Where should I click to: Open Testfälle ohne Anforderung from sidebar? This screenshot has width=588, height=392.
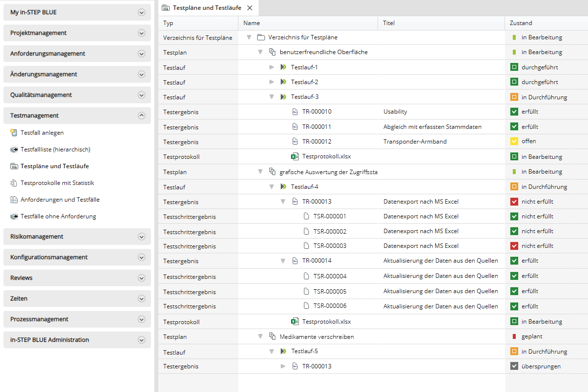pyautogui.click(x=58, y=216)
